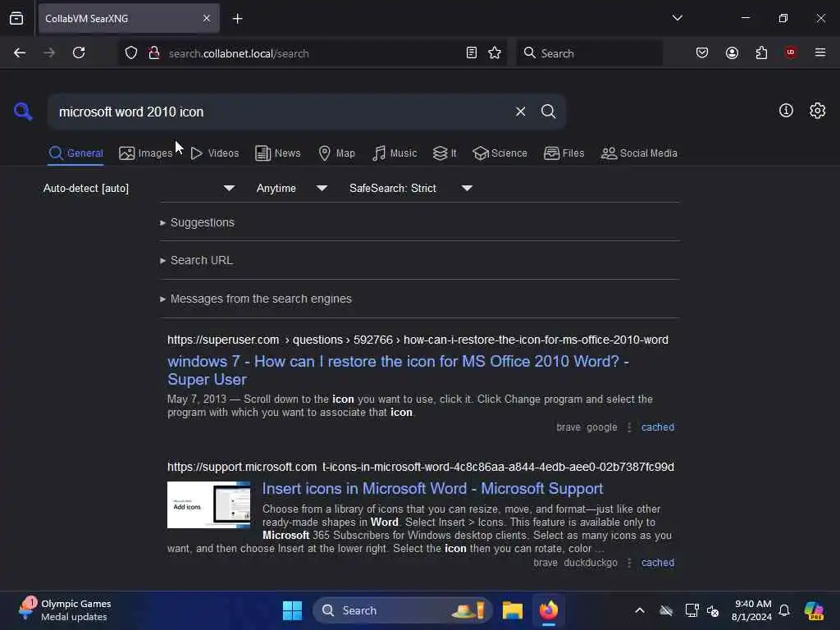Open cached version of Super User result
840x630 pixels.
[x=658, y=427]
